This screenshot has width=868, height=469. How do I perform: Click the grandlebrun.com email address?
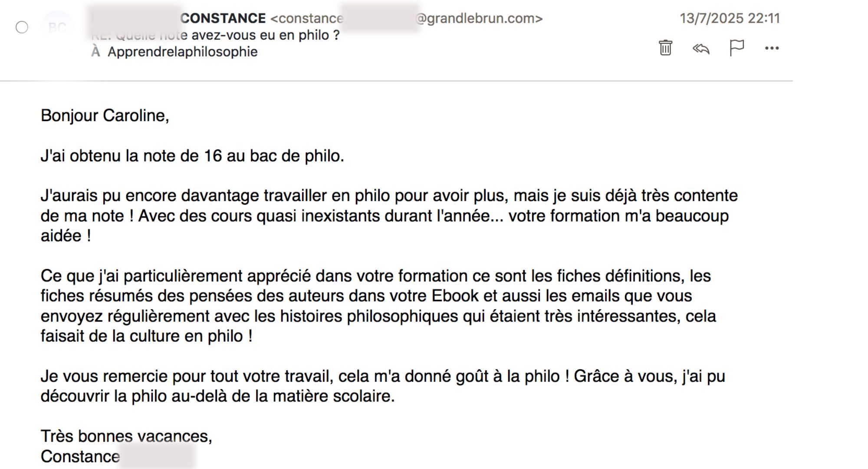[479, 18]
